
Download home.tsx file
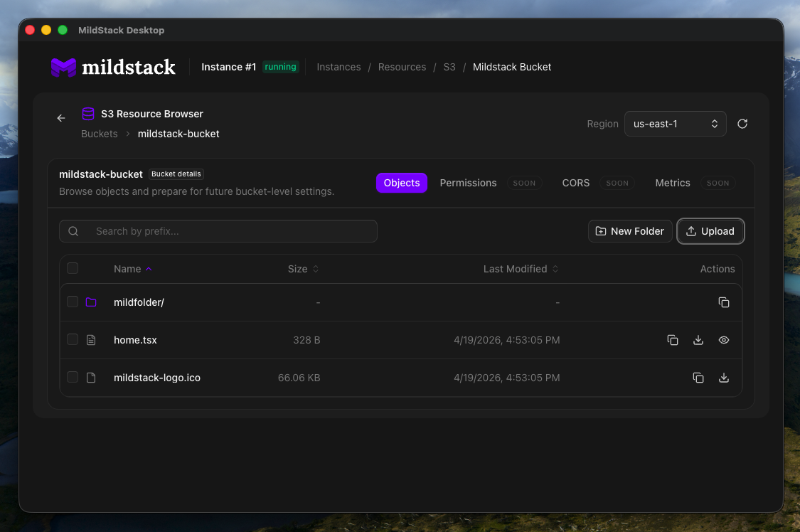pyautogui.click(x=698, y=340)
